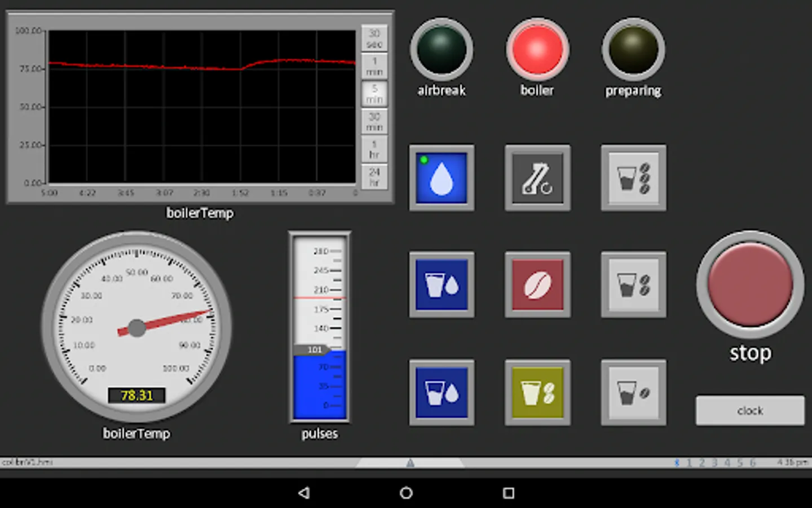Image resolution: width=812 pixels, height=508 pixels.
Task: Tap the dark portafilter rinse icon button
Action: (x=537, y=178)
